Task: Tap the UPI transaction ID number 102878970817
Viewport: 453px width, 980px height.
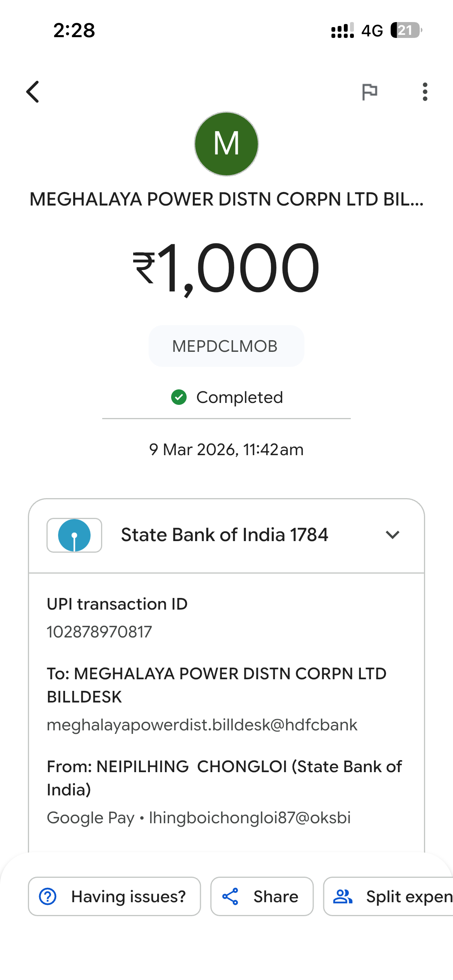Action: 100,632
